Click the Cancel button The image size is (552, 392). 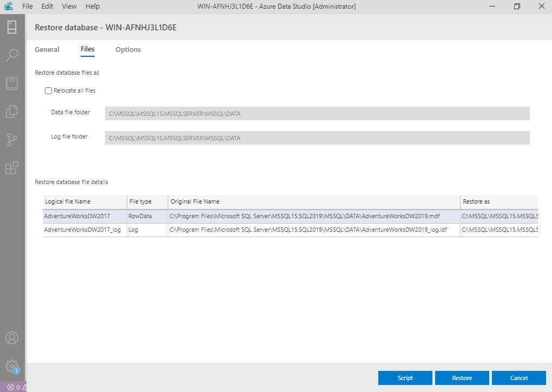(x=519, y=378)
